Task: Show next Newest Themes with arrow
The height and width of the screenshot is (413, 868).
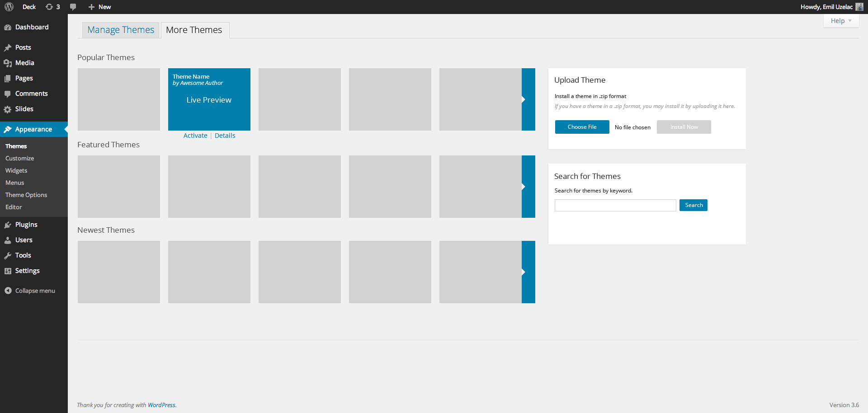Action: [x=528, y=272]
